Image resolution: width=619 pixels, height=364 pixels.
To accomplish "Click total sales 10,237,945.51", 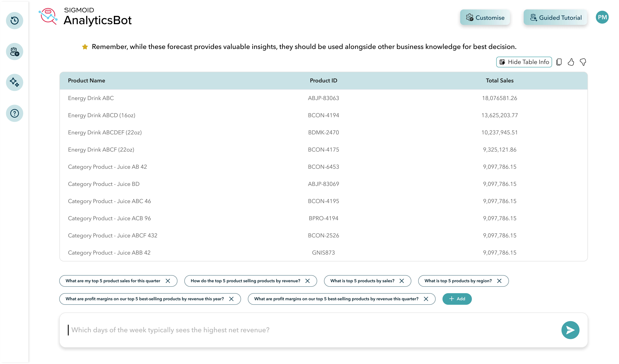I will pyautogui.click(x=500, y=133).
